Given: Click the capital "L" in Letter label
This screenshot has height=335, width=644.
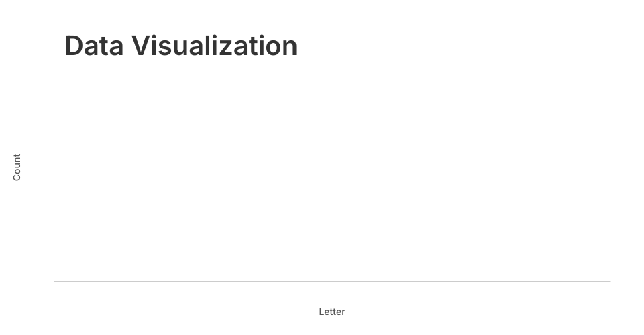Looking at the screenshot, I should click(321, 312).
